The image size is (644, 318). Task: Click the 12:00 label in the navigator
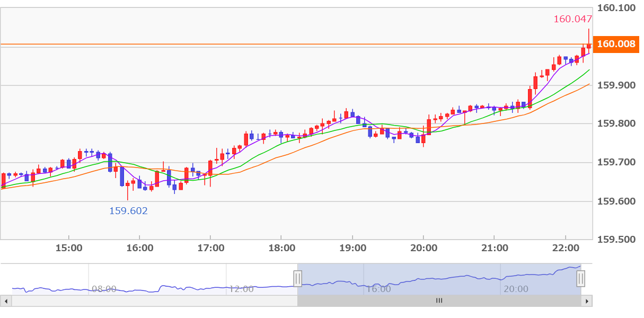tap(241, 289)
